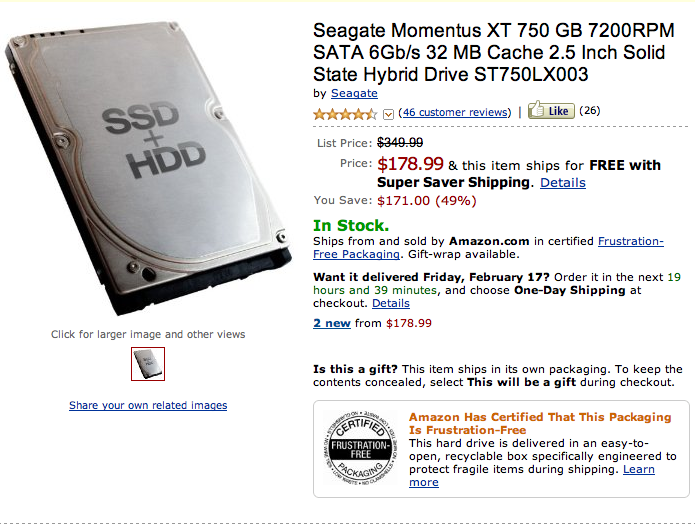The height and width of the screenshot is (524, 695).
Task: Click the 4.5-star rating icon
Action: point(346,113)
